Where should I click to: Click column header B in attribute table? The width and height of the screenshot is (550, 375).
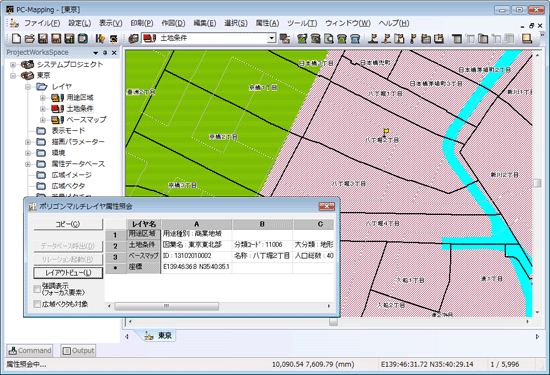(262, 224)
